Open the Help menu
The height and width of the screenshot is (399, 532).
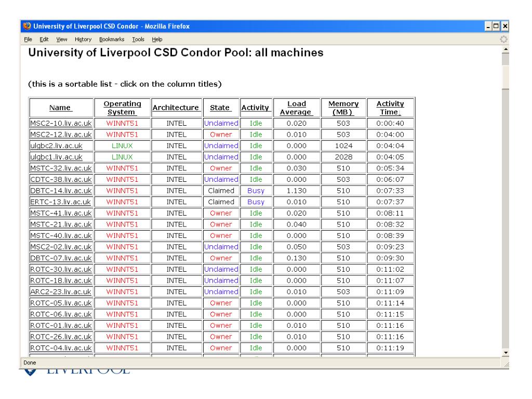click(x=157, y=39)
